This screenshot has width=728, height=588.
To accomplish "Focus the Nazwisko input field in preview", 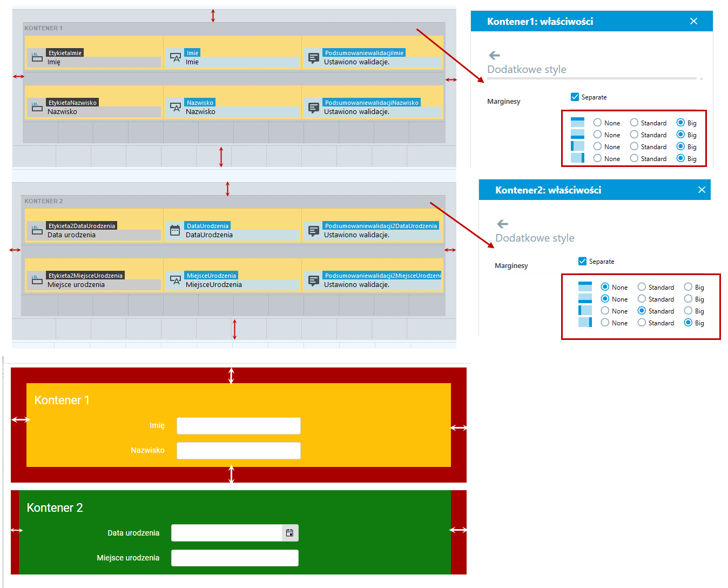I will [239, 451].
